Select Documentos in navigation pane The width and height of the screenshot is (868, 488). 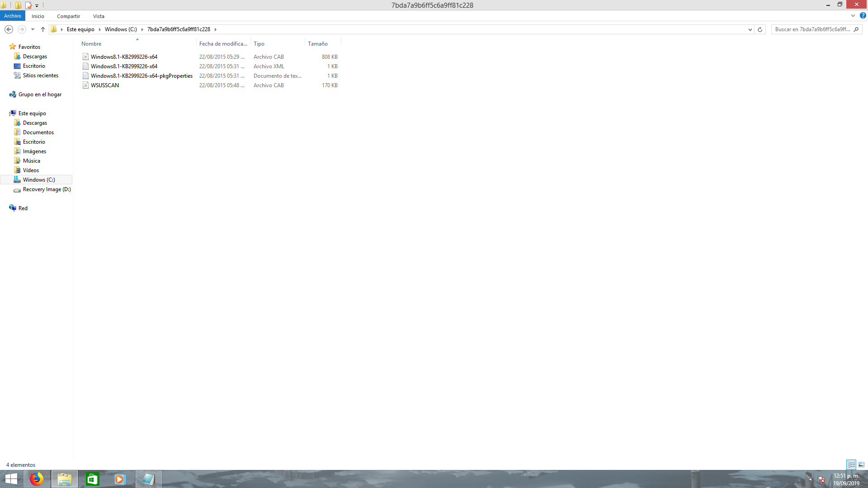pyautogui.click(x=38, y=132)
